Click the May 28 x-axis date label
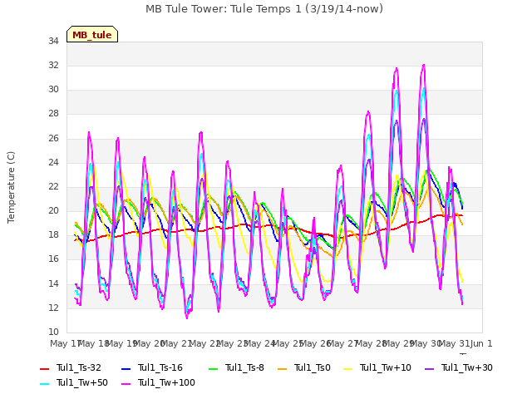The height and width of the screenshot is (399, 532). 371,343
